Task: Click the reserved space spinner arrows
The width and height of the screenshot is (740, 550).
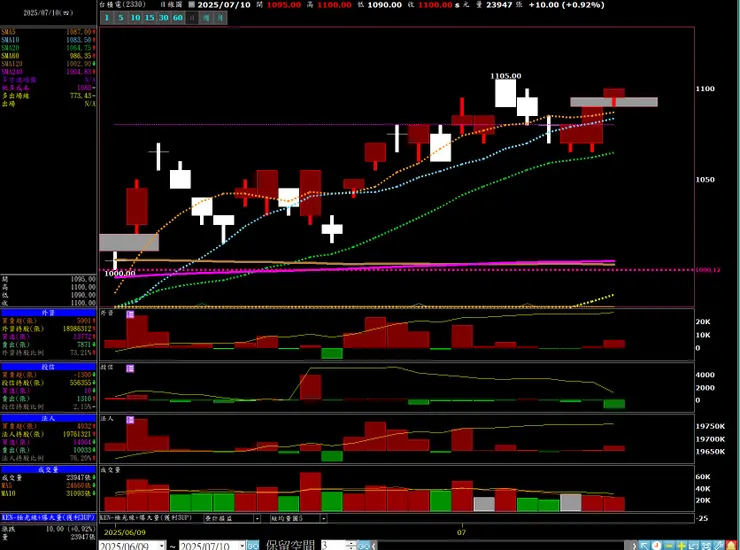Action: pyautogui.click(x=351, y=546)
